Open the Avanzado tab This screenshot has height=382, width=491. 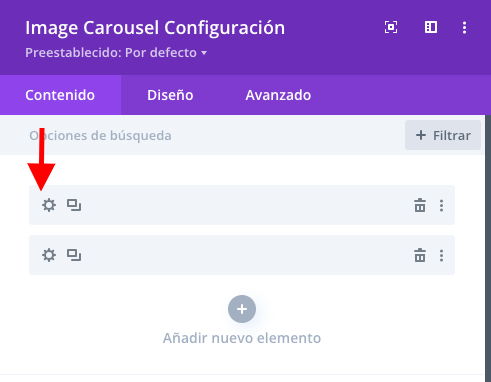coord(278,95)
